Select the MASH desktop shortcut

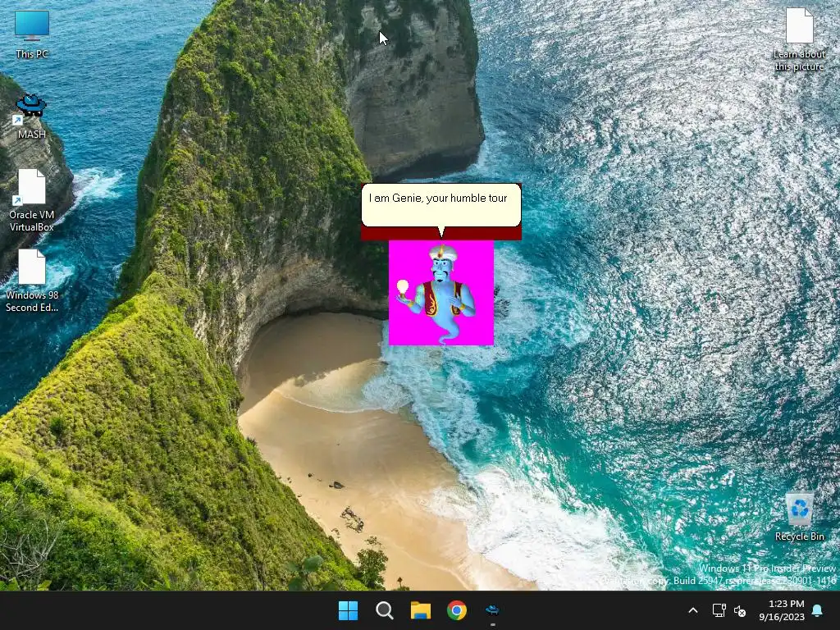32,116
